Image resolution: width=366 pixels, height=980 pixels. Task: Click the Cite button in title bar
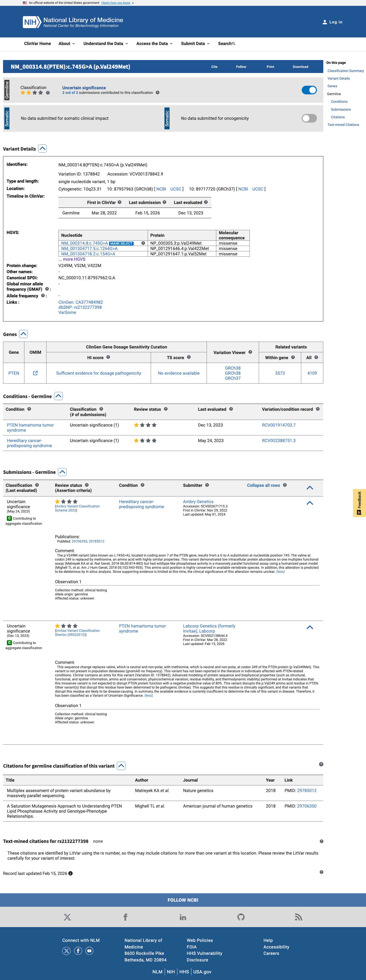[x=214, y=67]
